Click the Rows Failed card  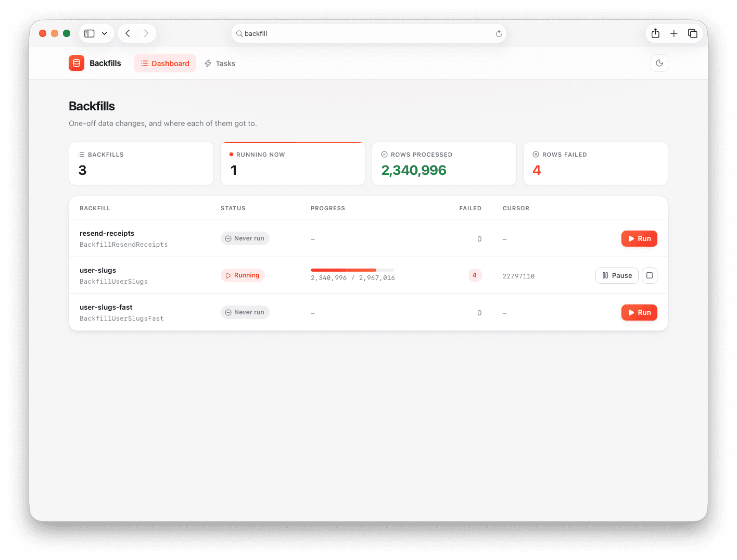pos(595,163)
